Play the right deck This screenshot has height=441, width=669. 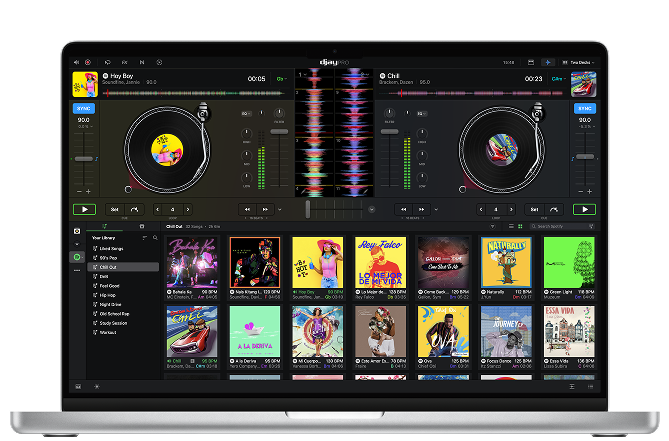[x=585, y=209]
